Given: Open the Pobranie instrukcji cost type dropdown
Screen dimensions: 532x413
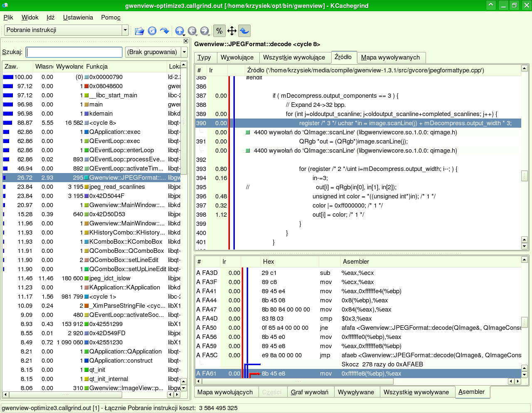Looking at the screenshot, I should (125, 30).
